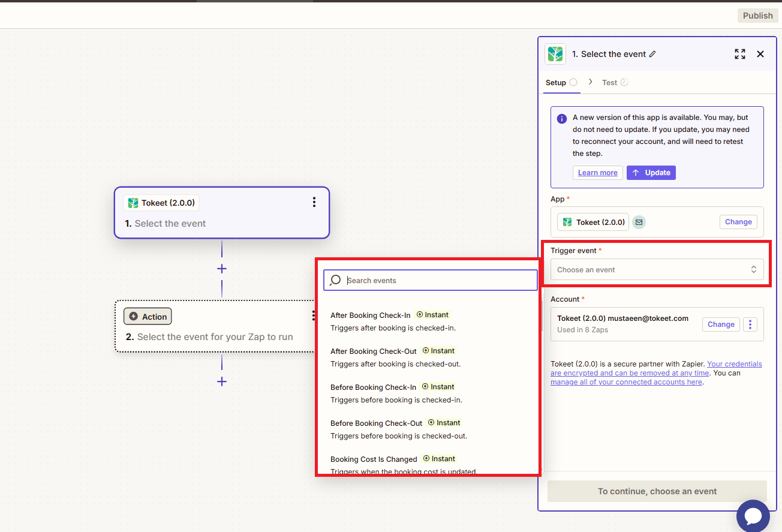Switch to the Setup tab
The image size is (782, 532).
[561, 83]
